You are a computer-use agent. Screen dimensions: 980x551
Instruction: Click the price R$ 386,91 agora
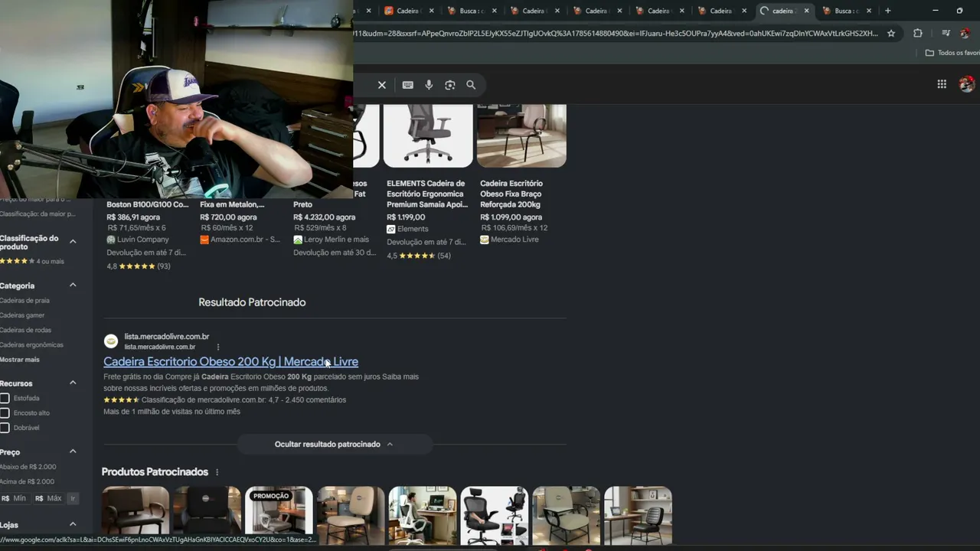(x=133, y=217)
